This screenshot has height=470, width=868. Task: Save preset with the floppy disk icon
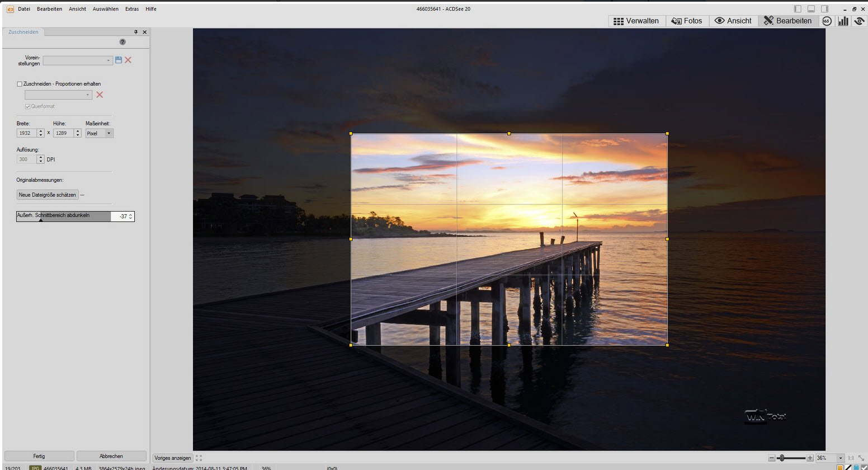pos(119,60)
